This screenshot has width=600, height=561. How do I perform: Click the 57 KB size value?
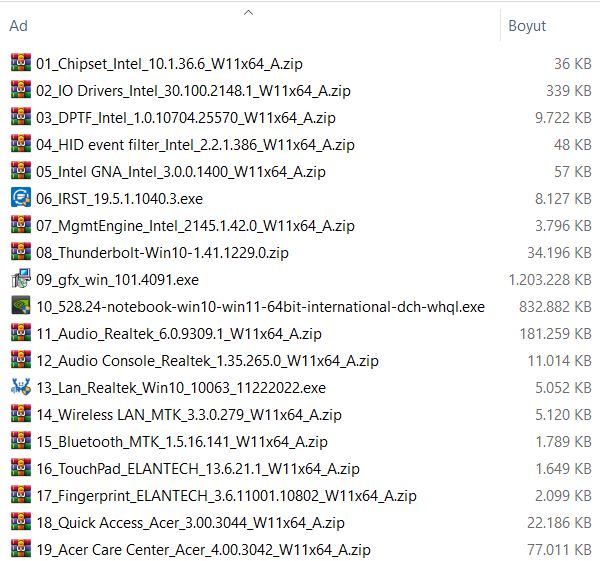(x=573, y=172)
